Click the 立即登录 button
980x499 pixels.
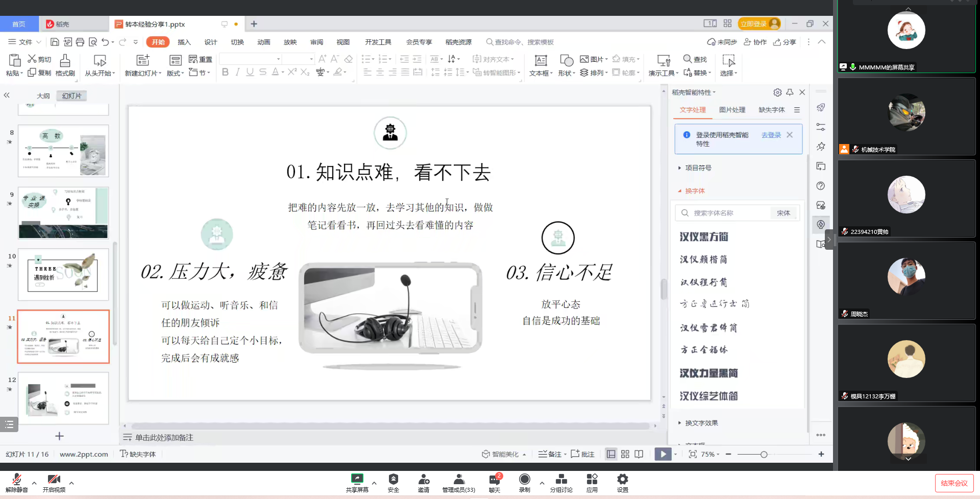pyautogui.click(x=759, y=23)
